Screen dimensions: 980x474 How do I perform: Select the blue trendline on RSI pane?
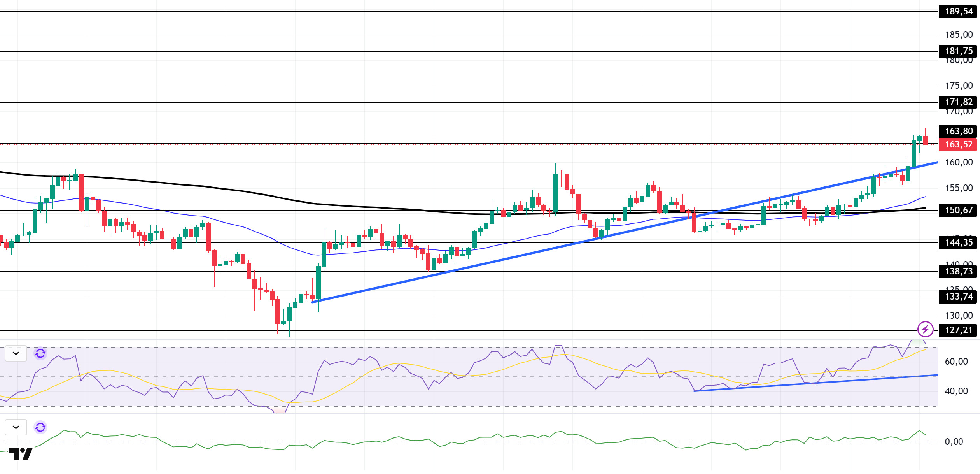(x=816, y=383)
